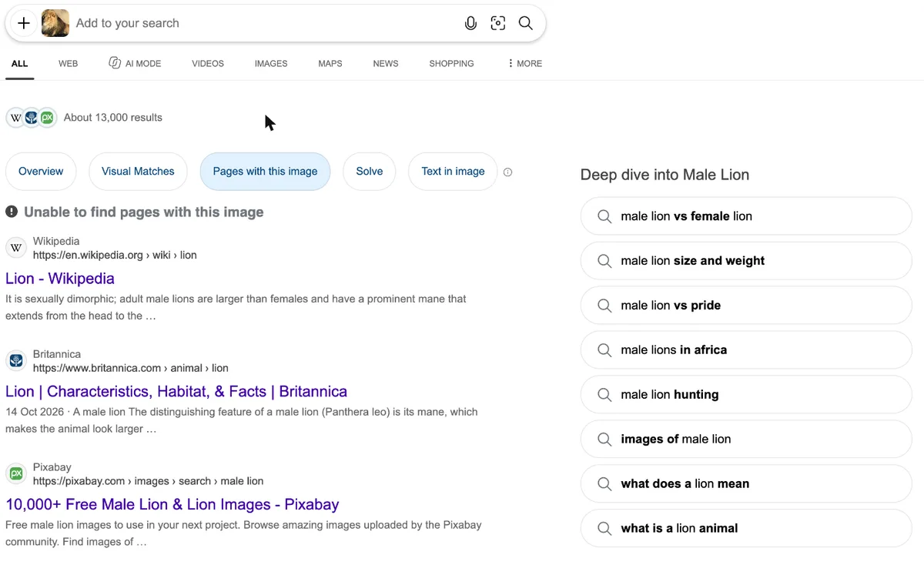Screen dimensions: 924x565
Task: Click the Pixabay favicon in third result
Action: pyautogui.click(x=16, y=474)
